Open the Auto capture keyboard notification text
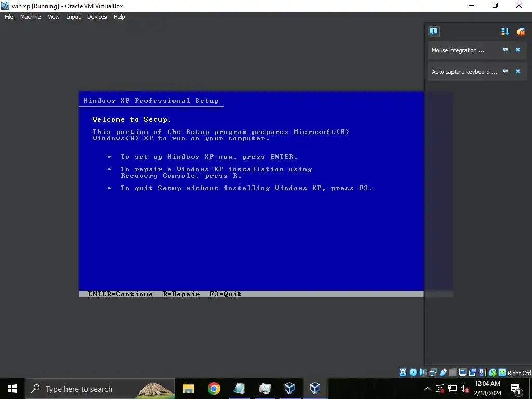The width and height of the screenshot is (532, 399). pos(464,72)
